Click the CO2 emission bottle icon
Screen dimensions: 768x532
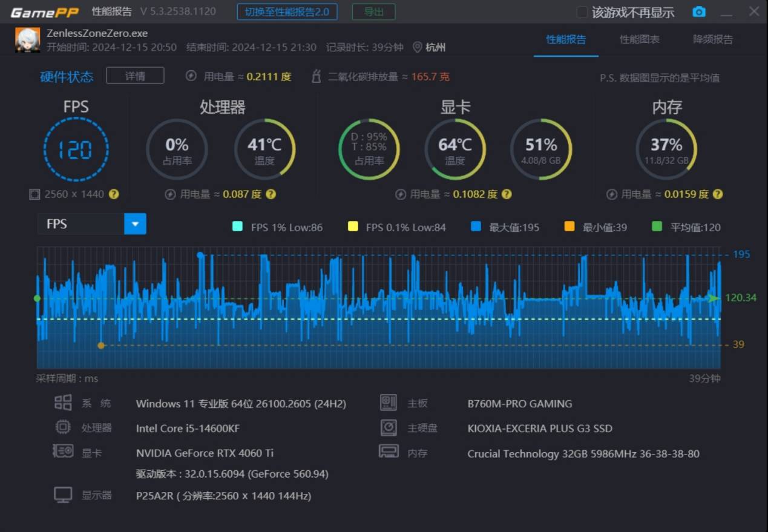click(315, 76)
